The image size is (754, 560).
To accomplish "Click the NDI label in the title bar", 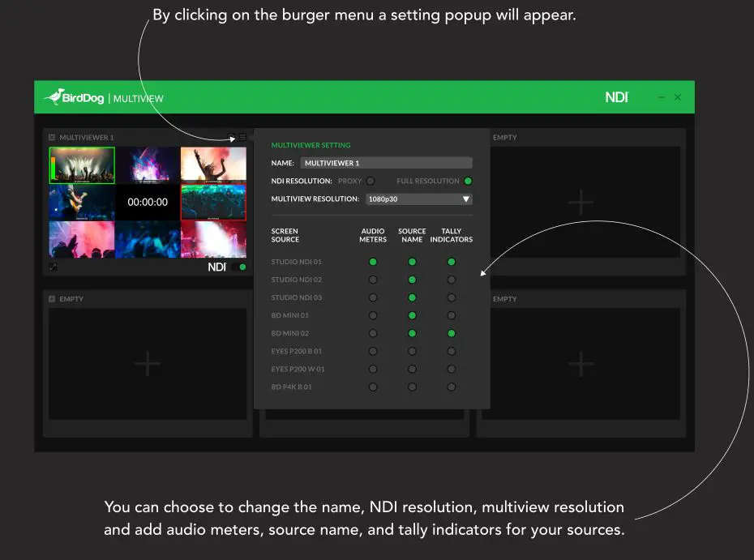I will click(x=617, y=96).
